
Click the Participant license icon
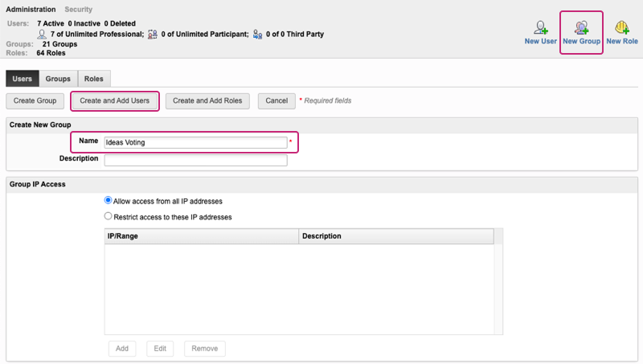(152, 35)
